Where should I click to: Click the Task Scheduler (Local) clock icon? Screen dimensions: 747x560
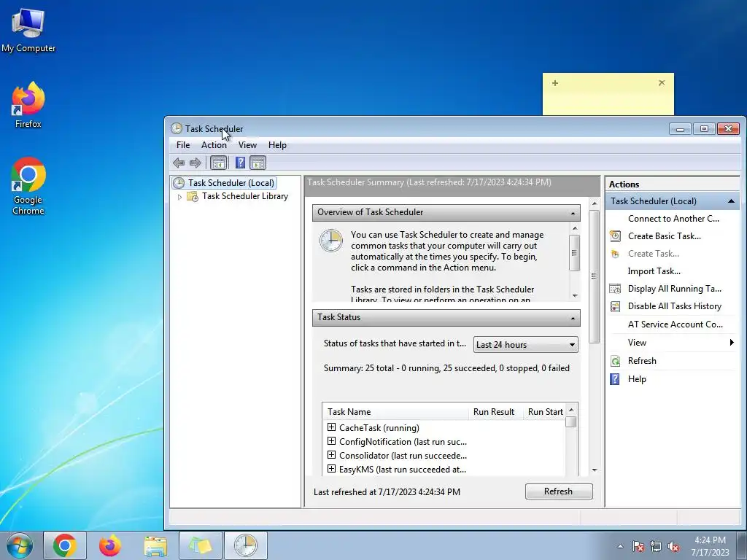coord(179,183)
